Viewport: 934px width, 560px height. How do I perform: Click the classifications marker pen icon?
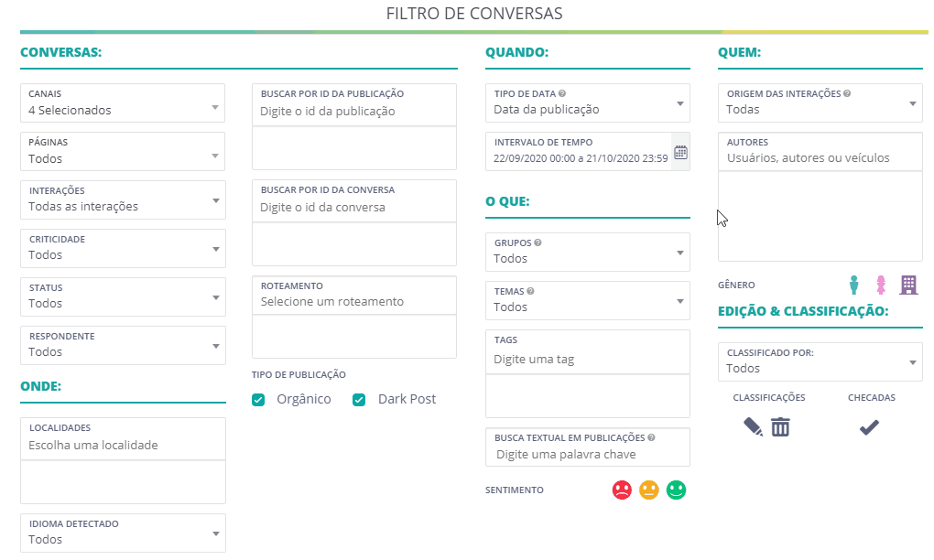pos(753,426)
